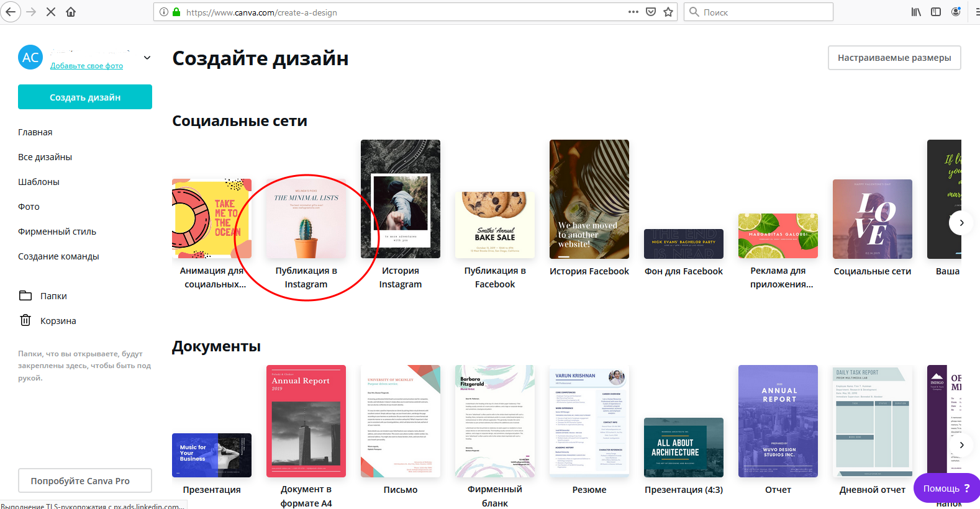Toggle the Firefox sidebar view
The height and width of the screenshot is (509, 980).
[936, 12]
